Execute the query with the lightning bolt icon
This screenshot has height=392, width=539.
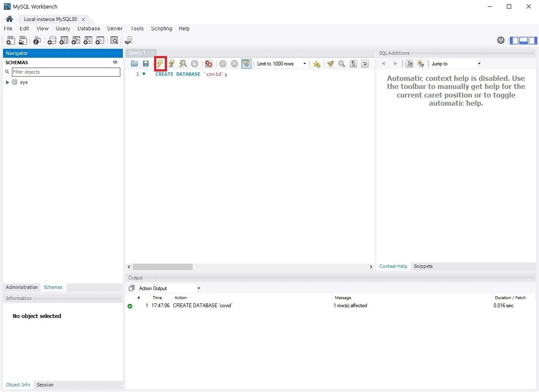pos(160,64)
